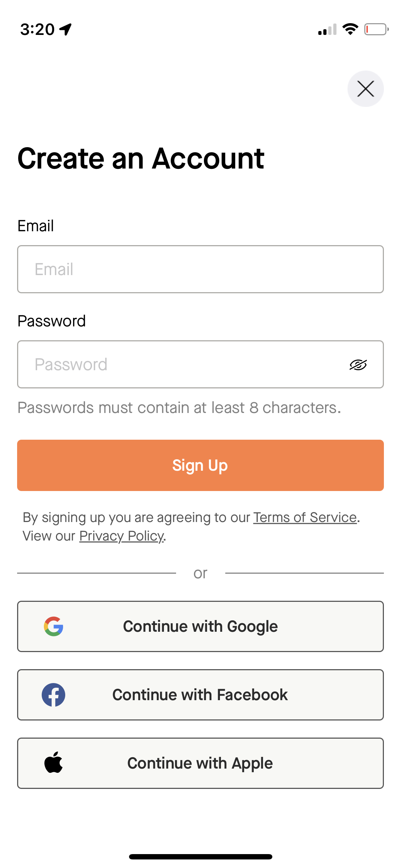Tap the Facebook logo icon
This screenshot has height=868, width=401.
53,695
